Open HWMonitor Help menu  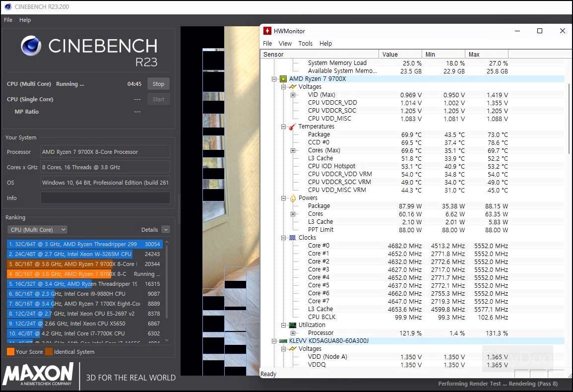pos(325,44)
